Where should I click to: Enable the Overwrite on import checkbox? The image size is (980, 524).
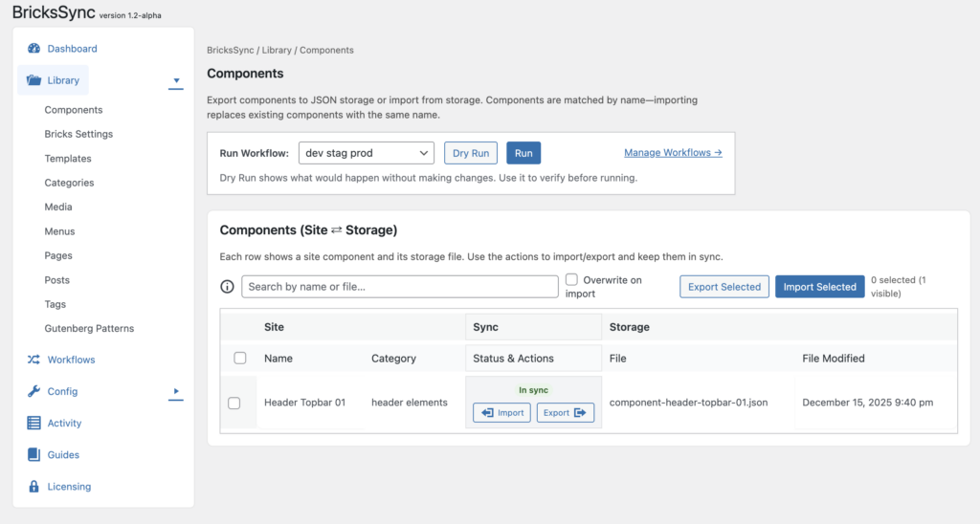571,280
